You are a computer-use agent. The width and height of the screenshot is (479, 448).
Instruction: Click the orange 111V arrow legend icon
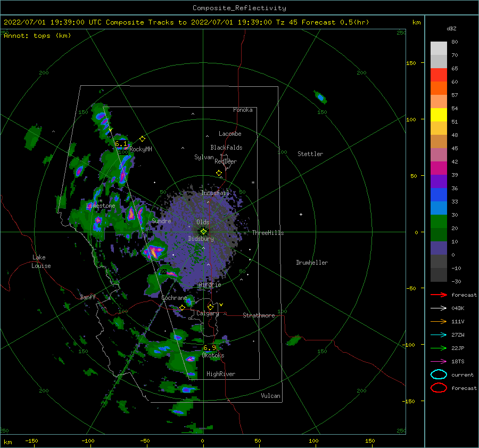[x=439, y=321]
